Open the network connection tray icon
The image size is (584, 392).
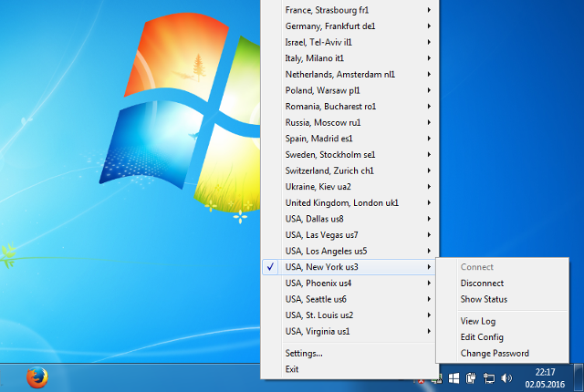489,378
